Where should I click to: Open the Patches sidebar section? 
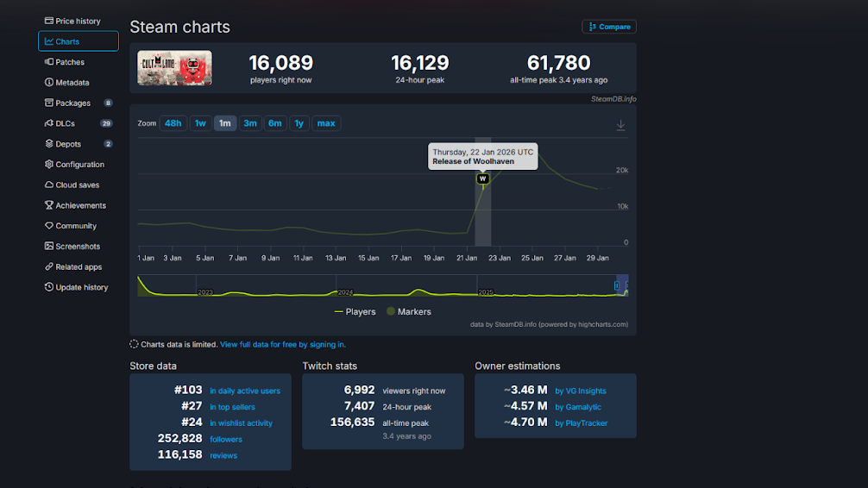coord(70,62)
